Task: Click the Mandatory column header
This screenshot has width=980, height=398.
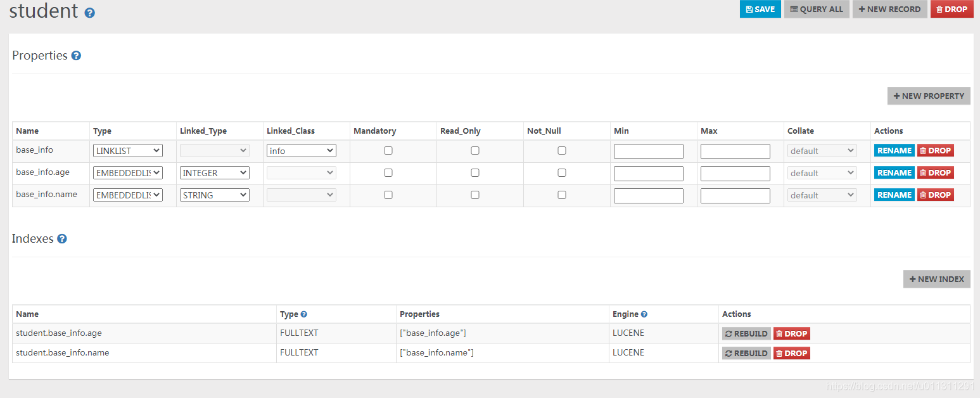Action: [375, 131]
